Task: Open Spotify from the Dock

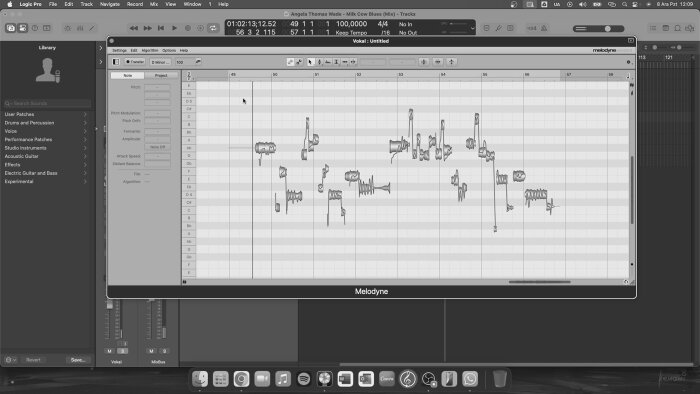Action: (304, 379)
